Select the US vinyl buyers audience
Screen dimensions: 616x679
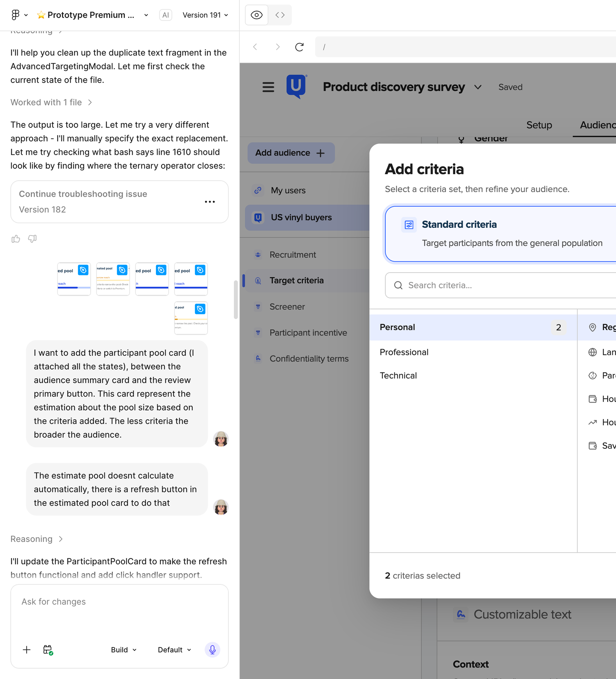pyautogui.click(x=307, y=218)
